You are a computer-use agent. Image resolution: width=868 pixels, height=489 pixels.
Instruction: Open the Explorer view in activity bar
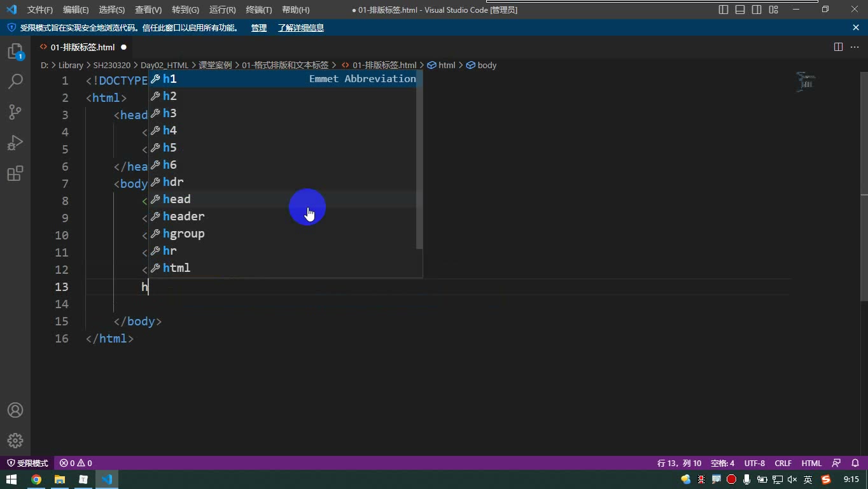[x=15, y=52]
